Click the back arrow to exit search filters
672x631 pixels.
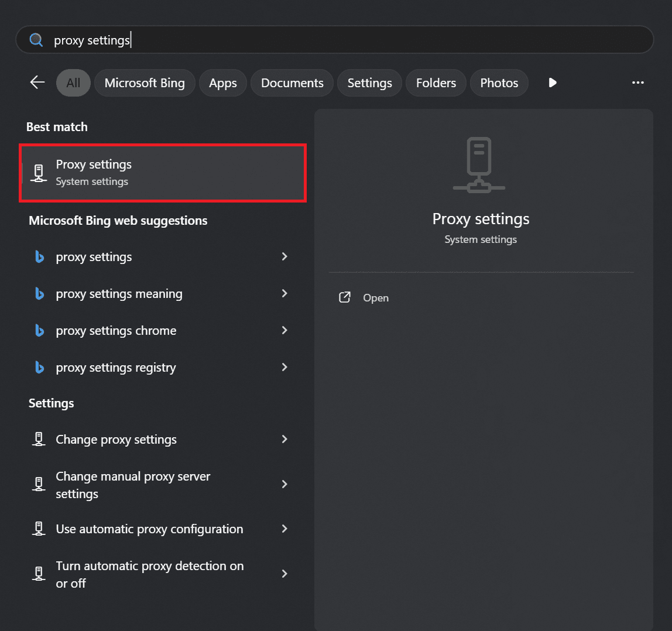point(37,83)
